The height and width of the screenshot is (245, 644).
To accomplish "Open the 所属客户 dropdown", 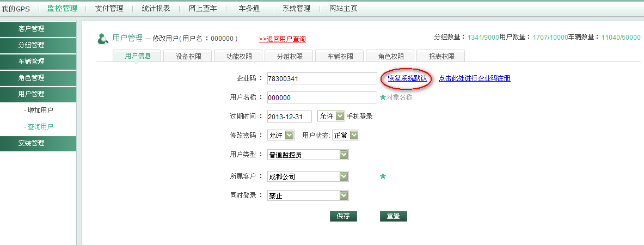I will 308,176.
